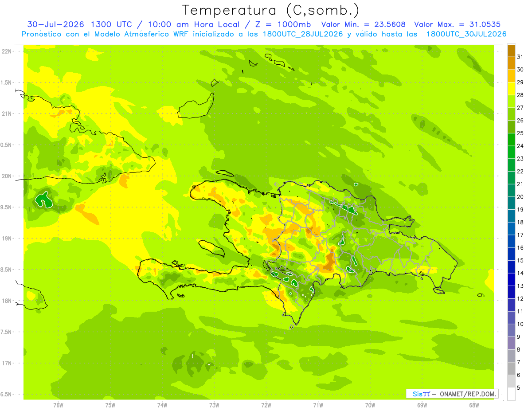Click the brown legend band above 31

pos(511,50)
